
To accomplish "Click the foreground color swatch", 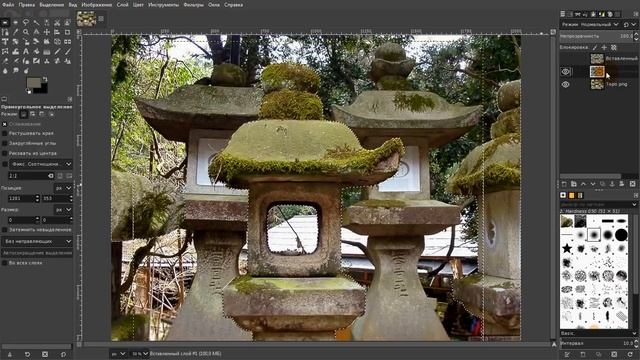I will pos(33,83).
